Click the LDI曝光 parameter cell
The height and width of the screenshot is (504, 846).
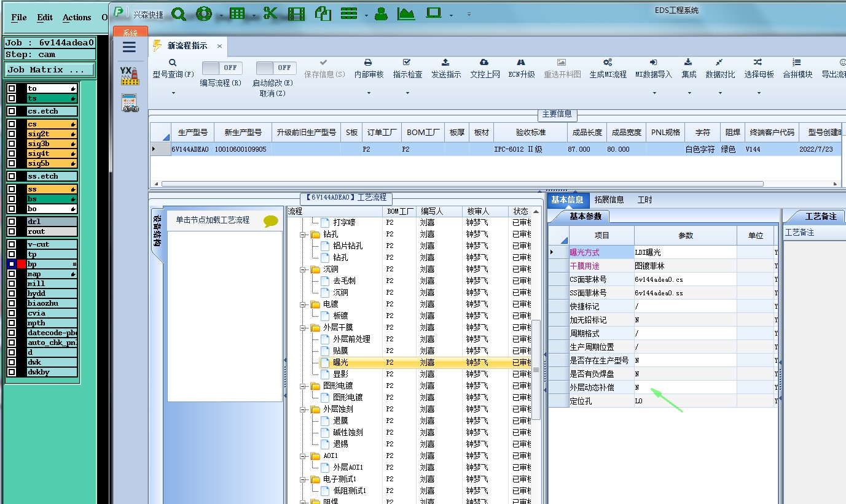click(x=685, y=252)
